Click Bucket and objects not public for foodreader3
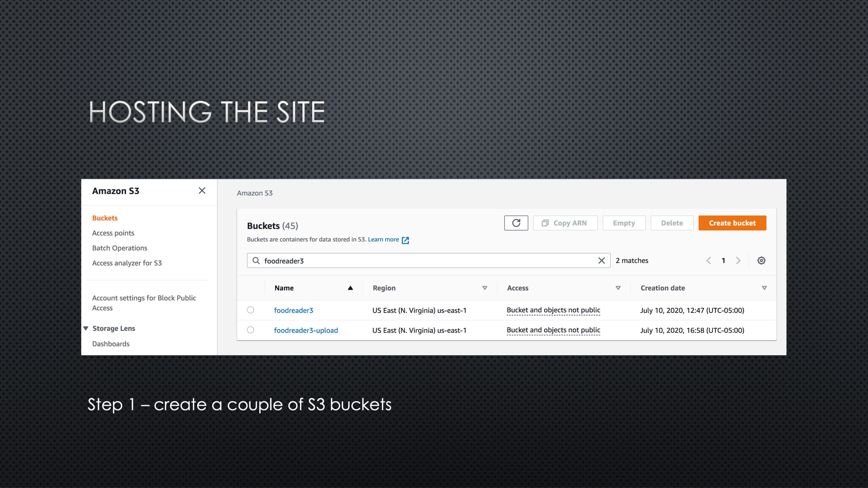Viewport: 868px width, 488px height. [553, 310]
